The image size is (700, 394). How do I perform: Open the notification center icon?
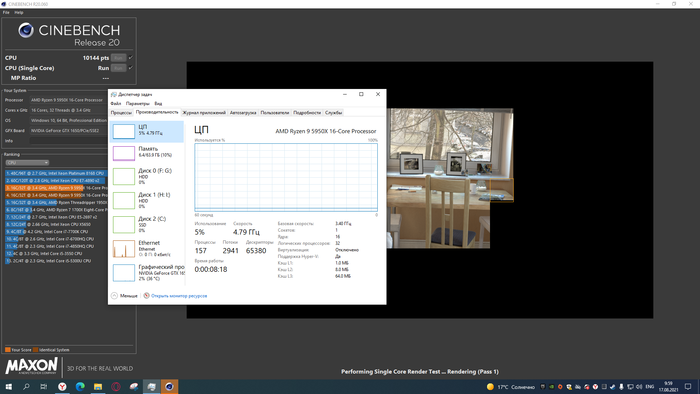(x=688, y=387)
